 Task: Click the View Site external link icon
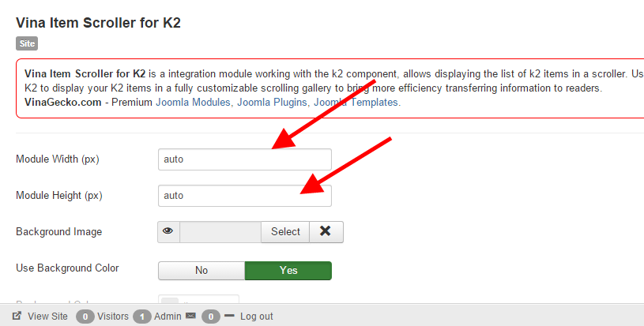pos(17,316)
